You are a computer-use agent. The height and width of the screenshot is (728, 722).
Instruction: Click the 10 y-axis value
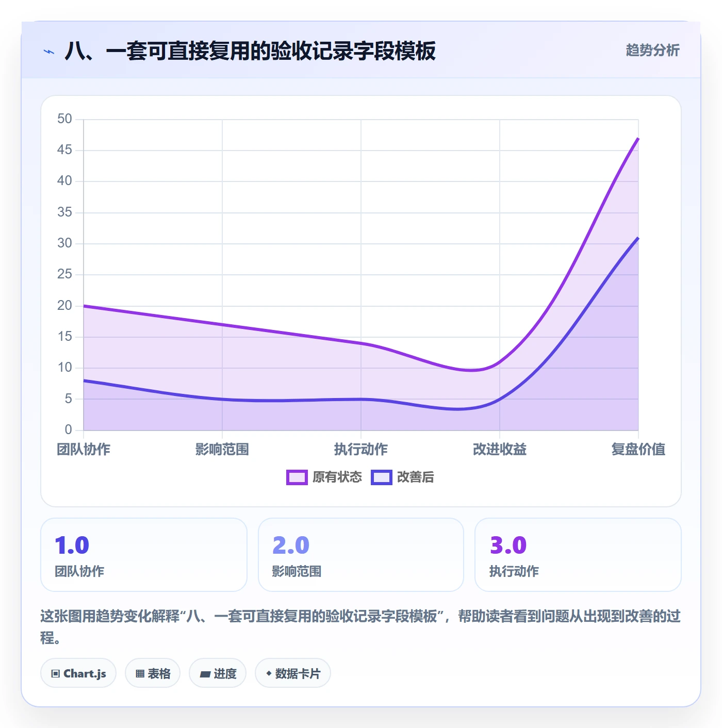64,367
